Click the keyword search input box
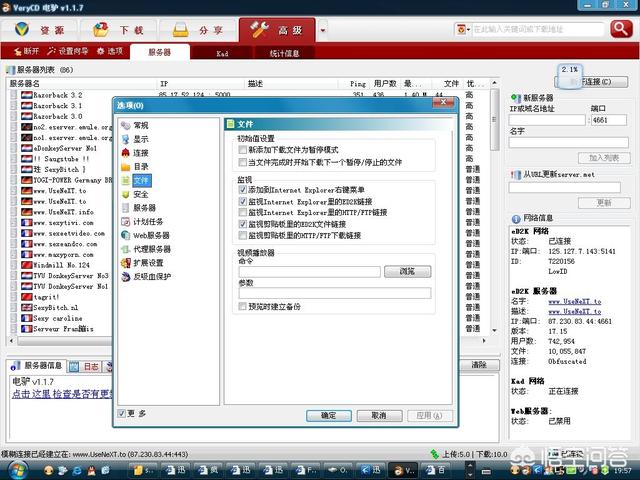Screen dimensions: 640x480 tap(537, 29)
